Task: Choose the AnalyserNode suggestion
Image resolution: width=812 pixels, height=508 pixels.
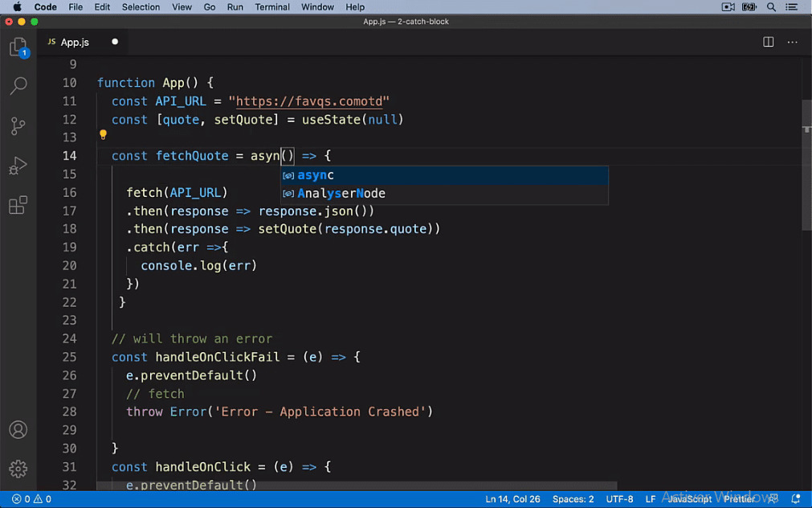Action: [x=444, y=194]
